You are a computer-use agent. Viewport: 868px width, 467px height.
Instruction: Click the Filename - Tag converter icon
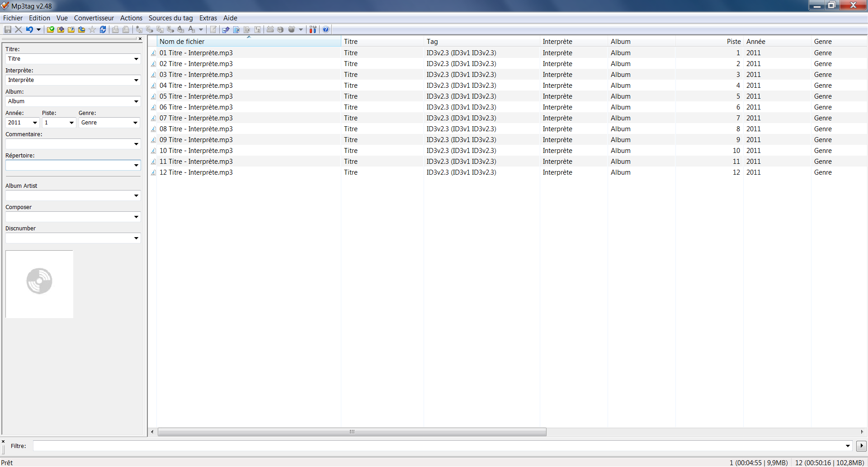[150, 29]
